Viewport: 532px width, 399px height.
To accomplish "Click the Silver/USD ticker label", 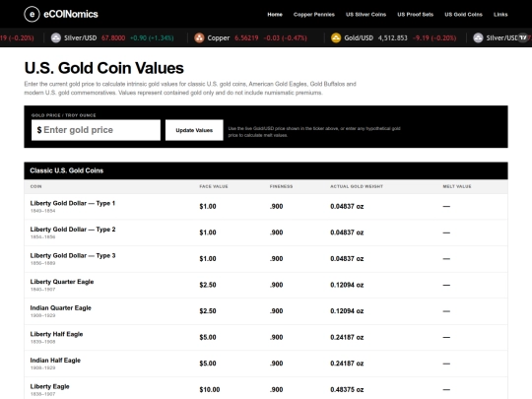I will tap(81, 37).
